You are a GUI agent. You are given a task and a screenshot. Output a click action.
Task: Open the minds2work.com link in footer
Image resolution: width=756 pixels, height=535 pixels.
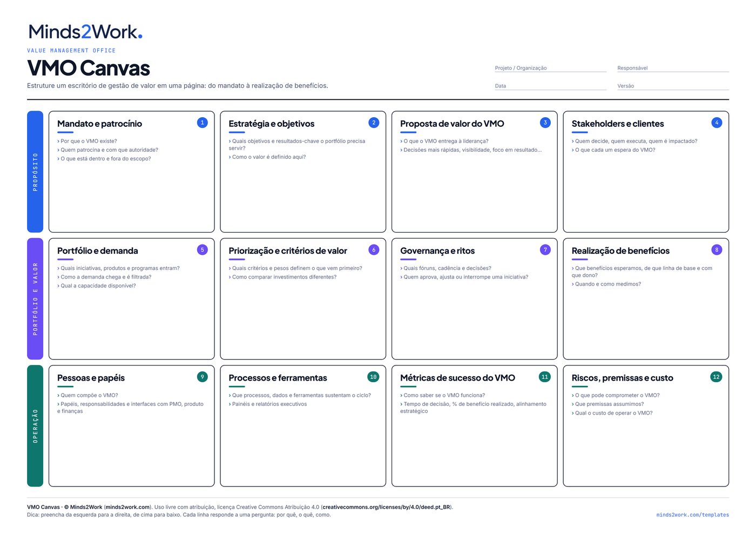click(x=127, y=507)
